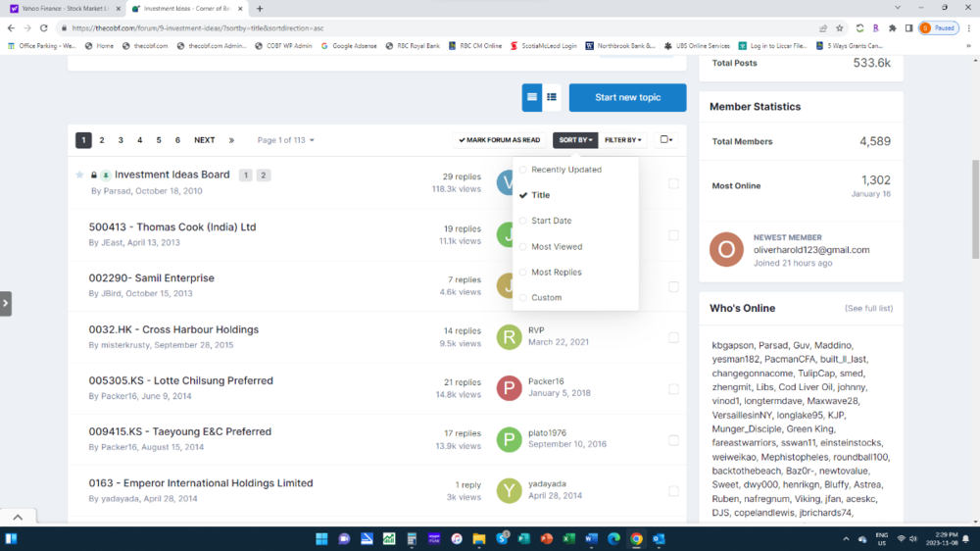Viewport: 980px width, 551px height.
Task: Select the Start Date sort option
Action: 551,221
